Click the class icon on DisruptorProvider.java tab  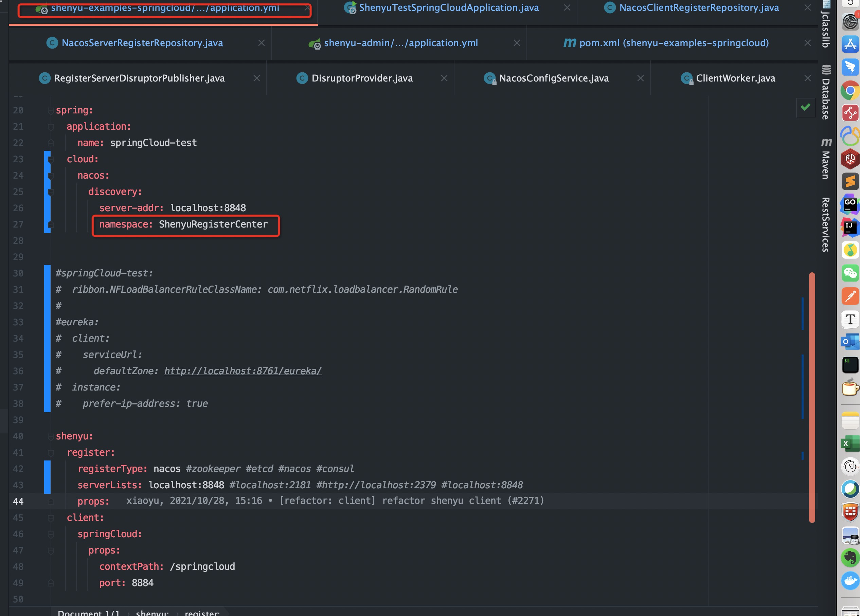(302, 78)
